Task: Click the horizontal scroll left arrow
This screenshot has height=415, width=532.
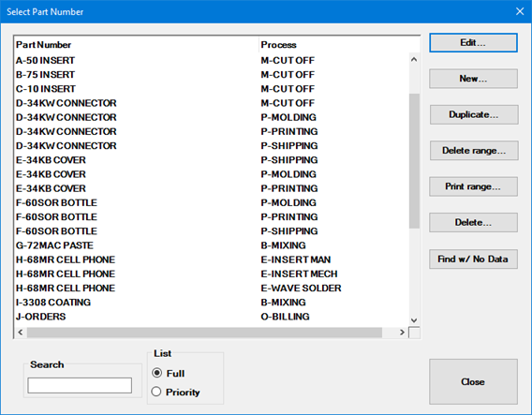Action: point(21,333)
